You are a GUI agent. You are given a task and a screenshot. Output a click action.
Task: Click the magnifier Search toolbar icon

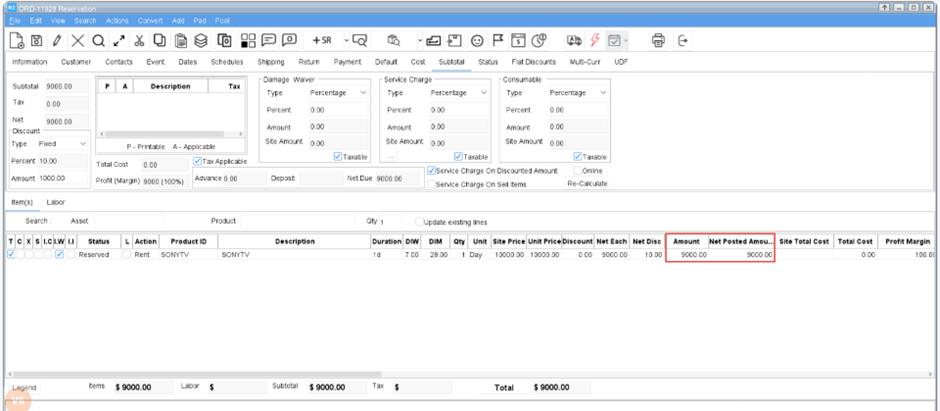tap(98, 41)
